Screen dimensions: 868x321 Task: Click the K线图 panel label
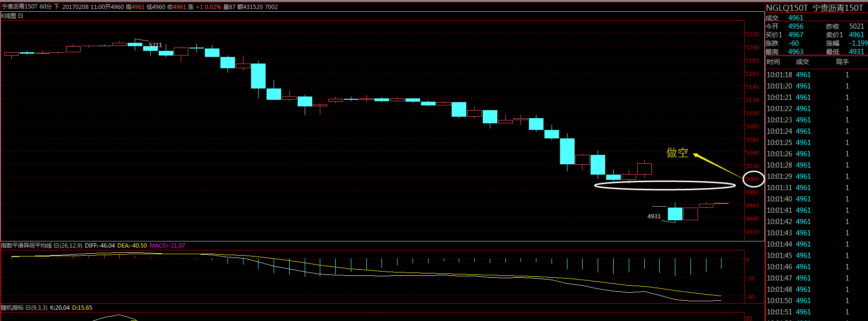pos(8,16)
